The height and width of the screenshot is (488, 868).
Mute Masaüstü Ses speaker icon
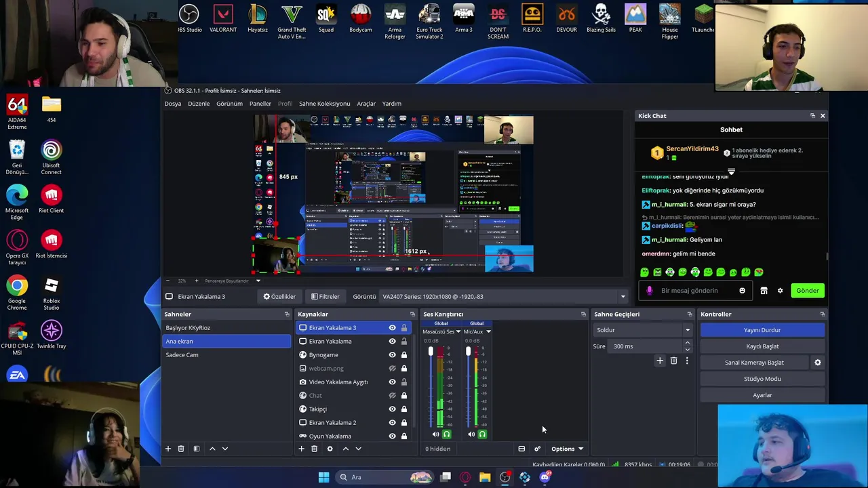[436, 434]
